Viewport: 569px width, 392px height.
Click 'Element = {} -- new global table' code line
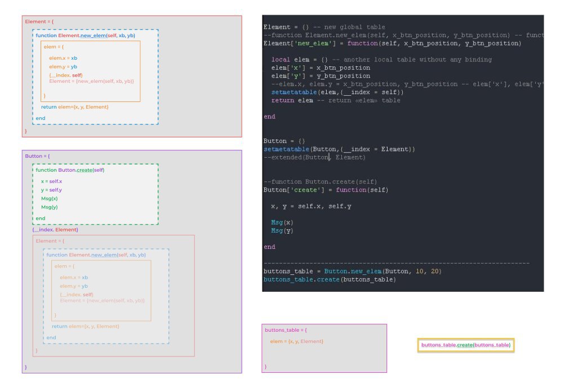[x=324, y=27]
